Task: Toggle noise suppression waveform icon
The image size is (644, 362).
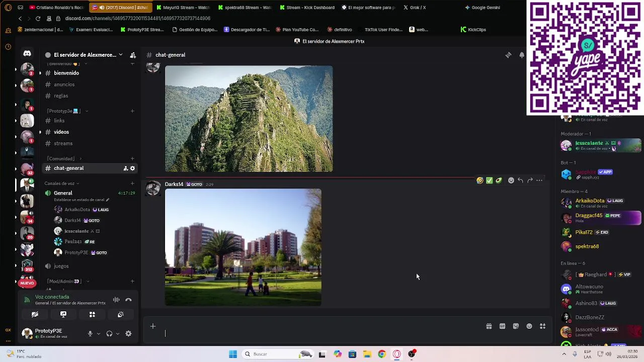Action: click(116, 300)
